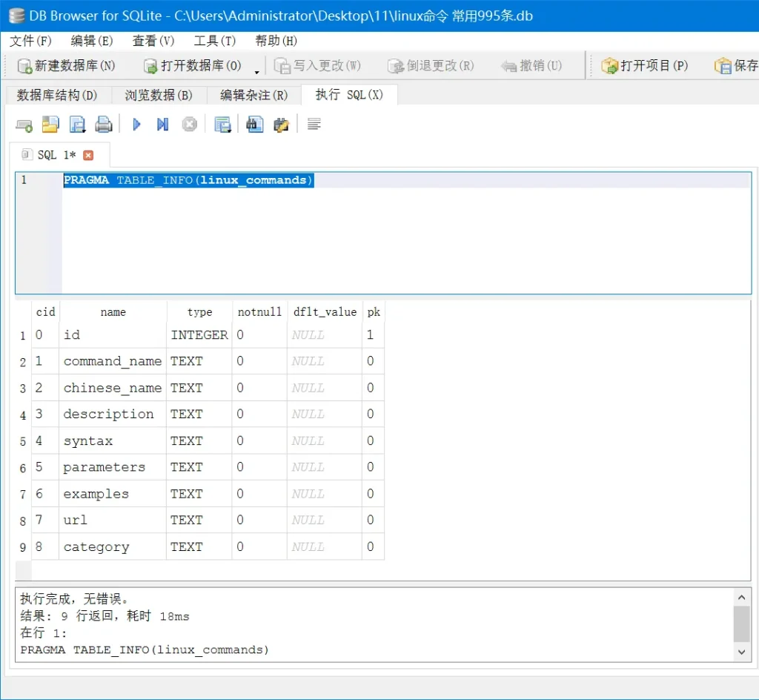Viewport: 759px width, 700px height.
Task: Click inside the SQL editor text area
Action: coord(405,232)
